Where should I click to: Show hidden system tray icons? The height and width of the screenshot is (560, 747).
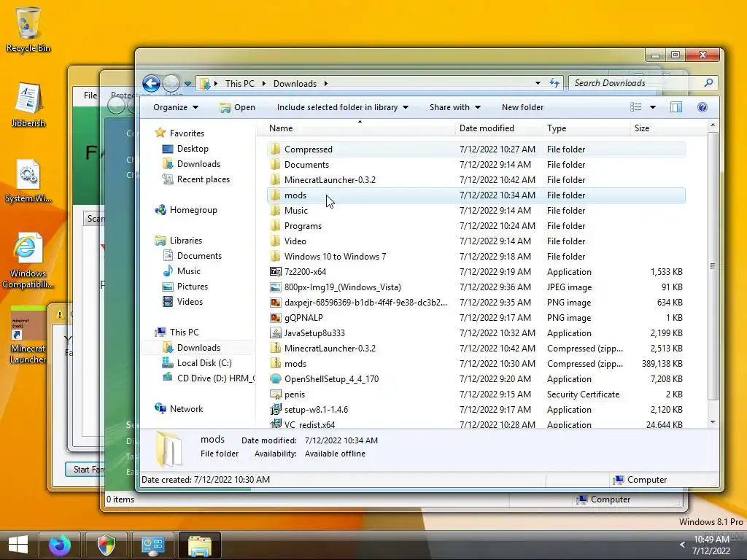click(682, 545)
